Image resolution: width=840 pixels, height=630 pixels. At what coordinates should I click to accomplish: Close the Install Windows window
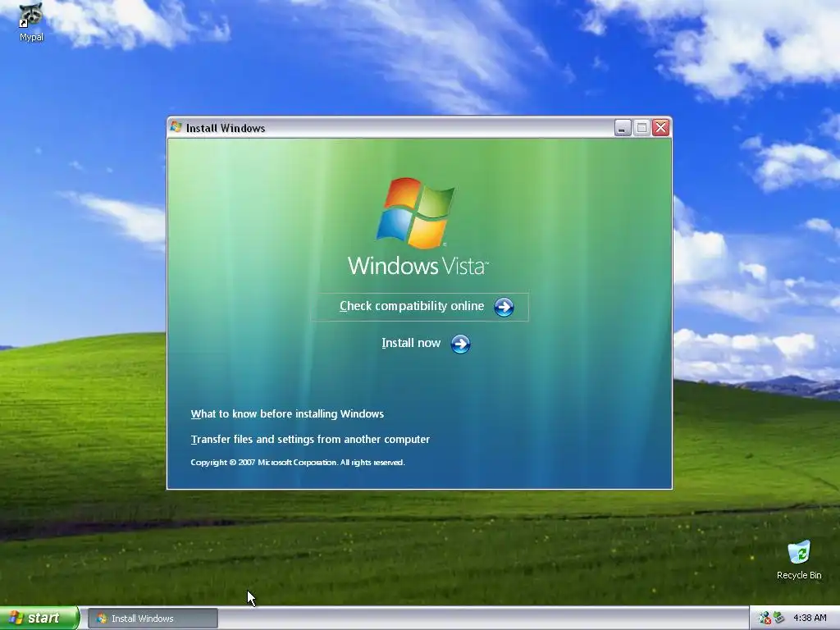point(661,128)
